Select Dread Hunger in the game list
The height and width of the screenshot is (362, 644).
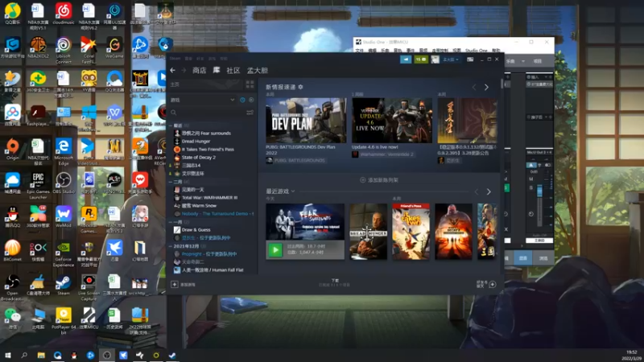pos(196,142)
